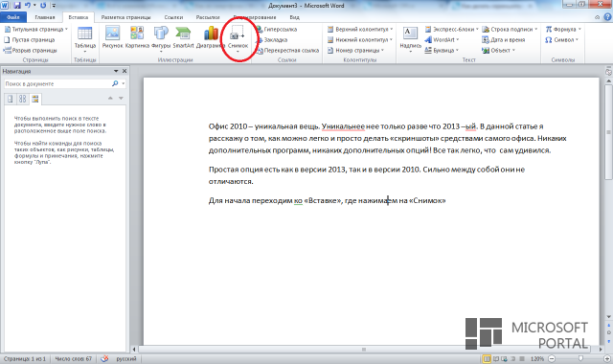This screenshot has height=364, width=613.
Task: Open the Картинка clip art pane
Action: [137, 37]
